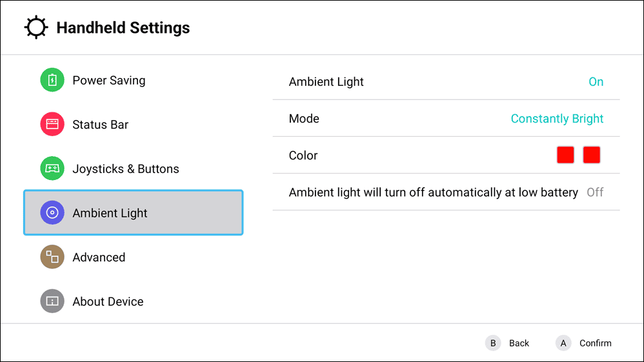This screenshot has width=644, height=362.
Task: Open the Power Saving menu item
Action: (x=108, y=81)
